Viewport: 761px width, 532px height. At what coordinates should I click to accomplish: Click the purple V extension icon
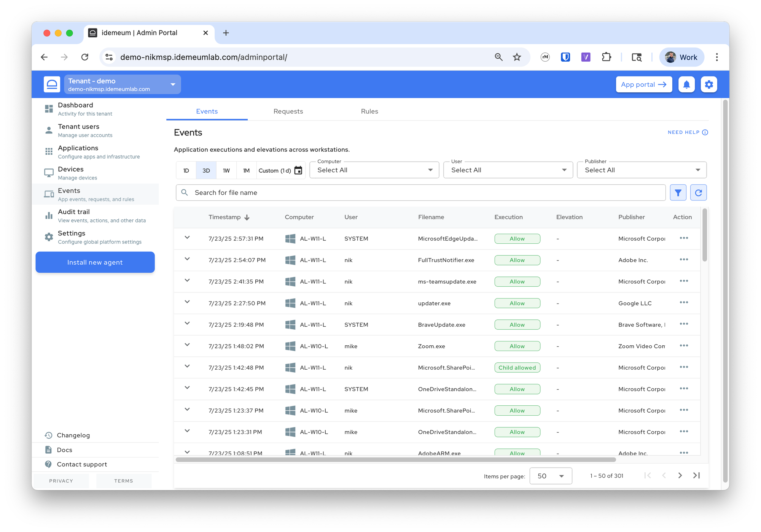pos(586,57)
